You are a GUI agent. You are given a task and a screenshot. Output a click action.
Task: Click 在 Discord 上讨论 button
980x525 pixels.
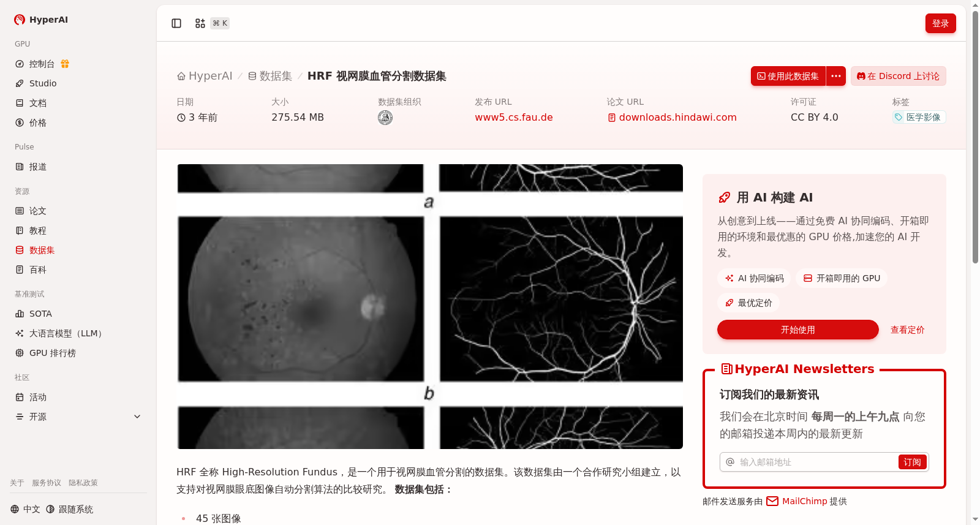899,76
